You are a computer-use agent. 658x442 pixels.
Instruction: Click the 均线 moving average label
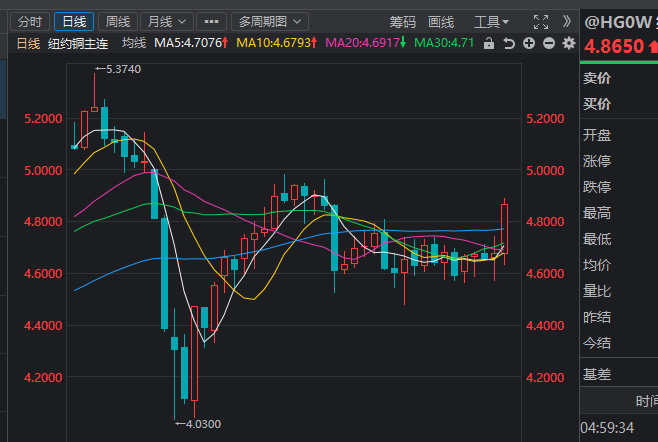(134, 43)
